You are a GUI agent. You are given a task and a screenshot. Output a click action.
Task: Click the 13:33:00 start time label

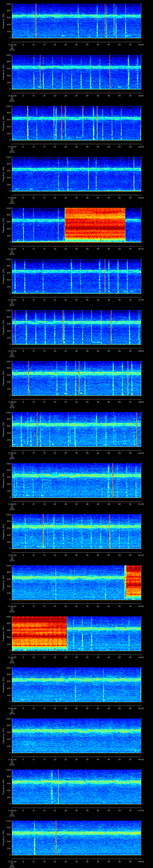click(12, 147)
